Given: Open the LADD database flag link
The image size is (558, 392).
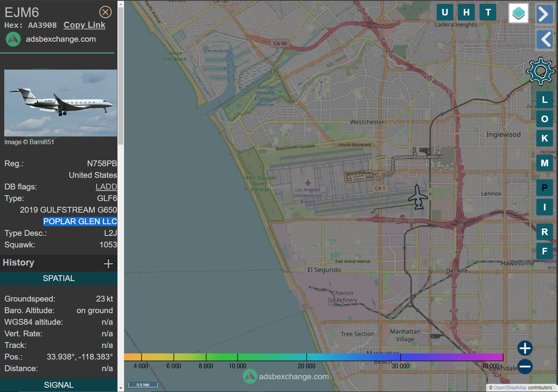Looking at the screenshot, I should coord(106,187).
